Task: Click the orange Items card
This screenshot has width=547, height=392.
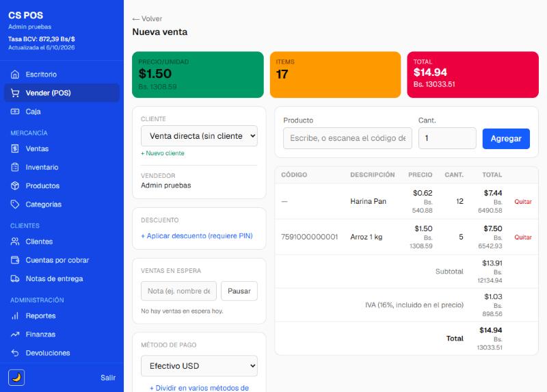Action: [335, 75]
